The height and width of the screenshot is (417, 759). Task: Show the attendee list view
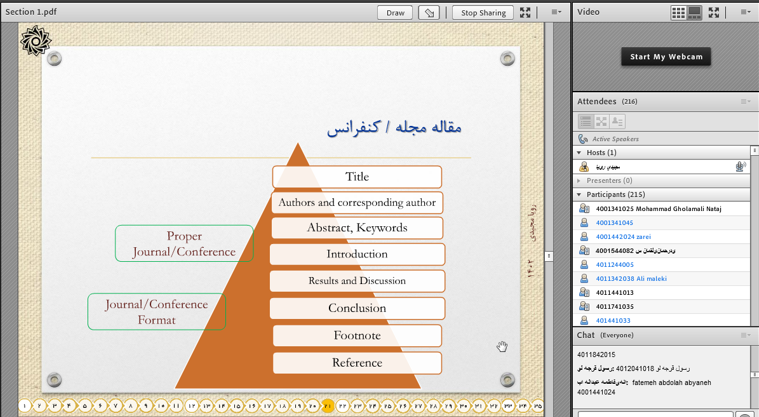pyautogui.click(x=586, y=121)
